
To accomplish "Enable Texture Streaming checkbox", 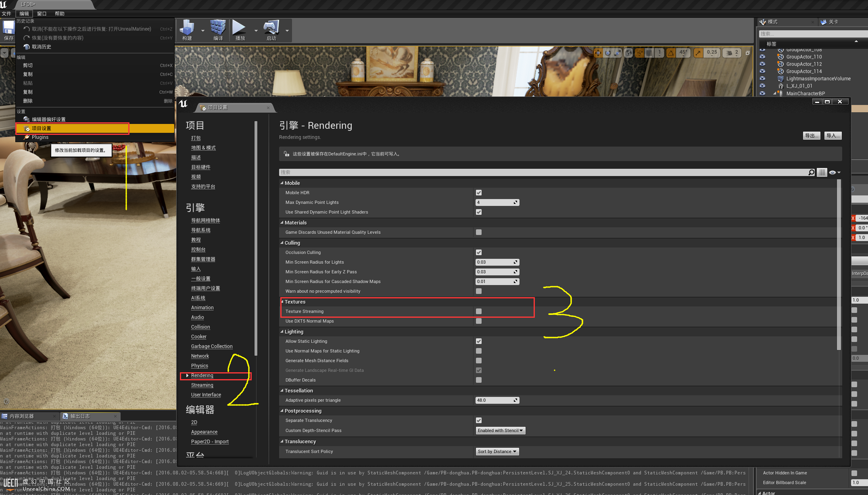I will click(479, 311).
